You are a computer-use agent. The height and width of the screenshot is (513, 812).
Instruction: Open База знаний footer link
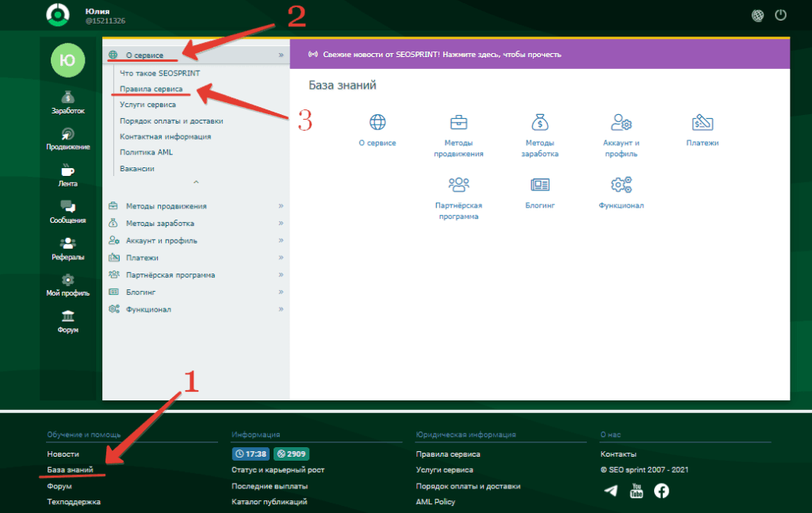click(x=70, y=470)
